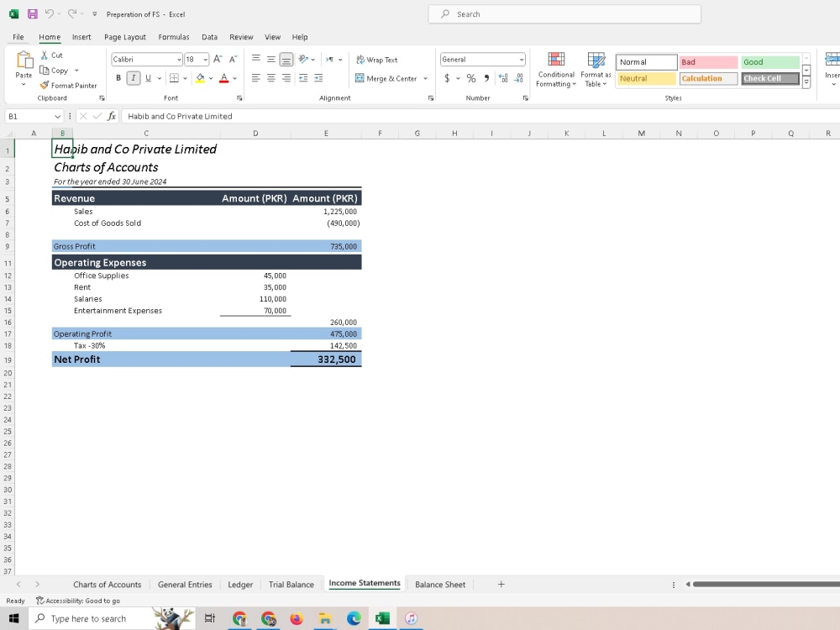Add a new worksheet with plus

(501, 584)
